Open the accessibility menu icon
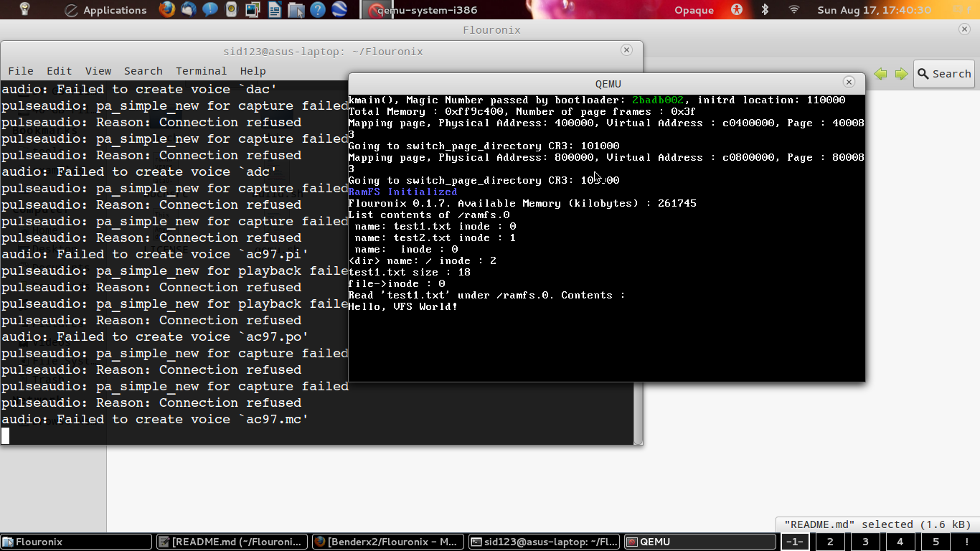The image size is (980, 551). click(x=737, y=9)
